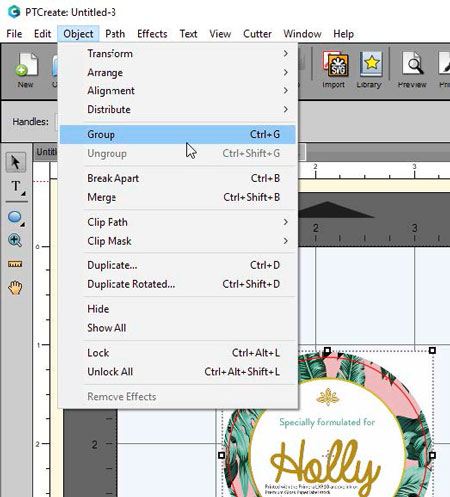This screenshot has height=497, width=450.
Task: Choose Break Apart menu entry
Action: click(177, 178)
